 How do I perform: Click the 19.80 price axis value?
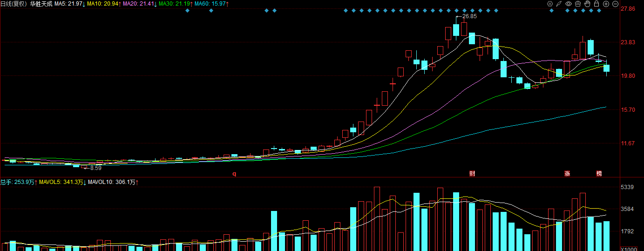point(628,76)
